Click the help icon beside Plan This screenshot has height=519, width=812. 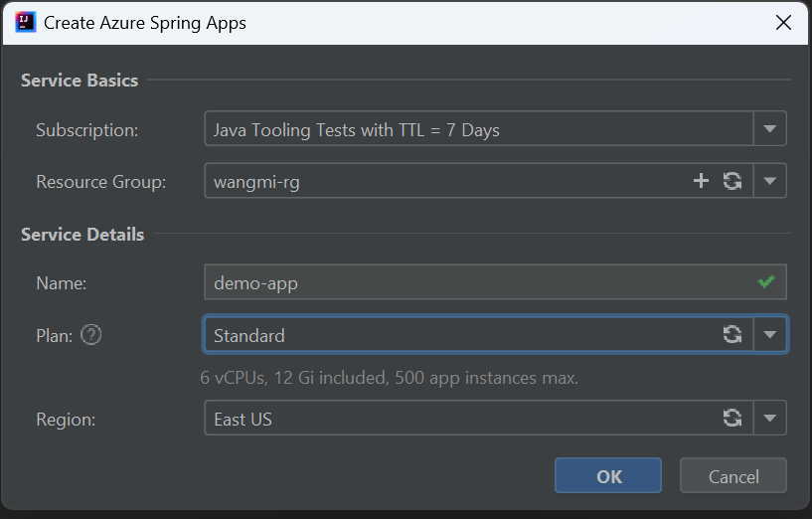(91, 335)
